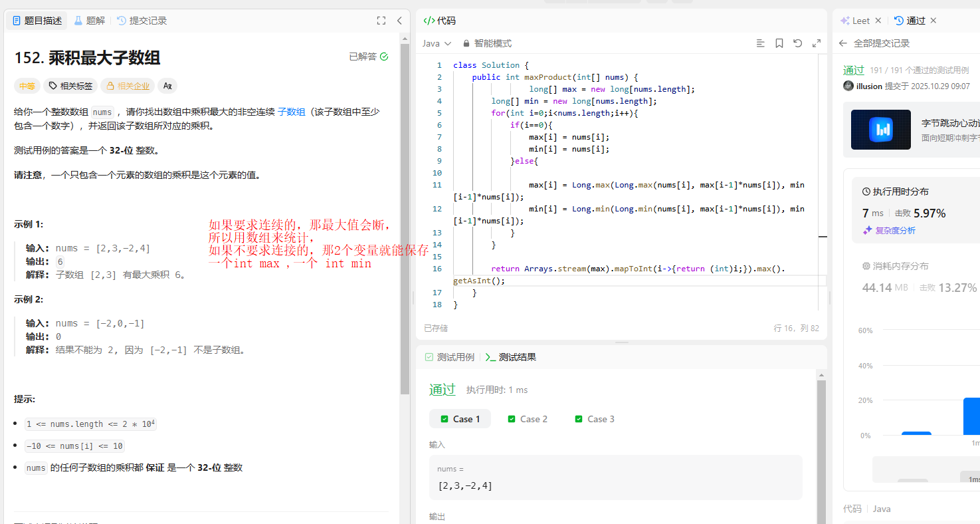Viewport: 980px width, 524px height.
Task: Select the Java language dropdown
Action: point(437,43)
